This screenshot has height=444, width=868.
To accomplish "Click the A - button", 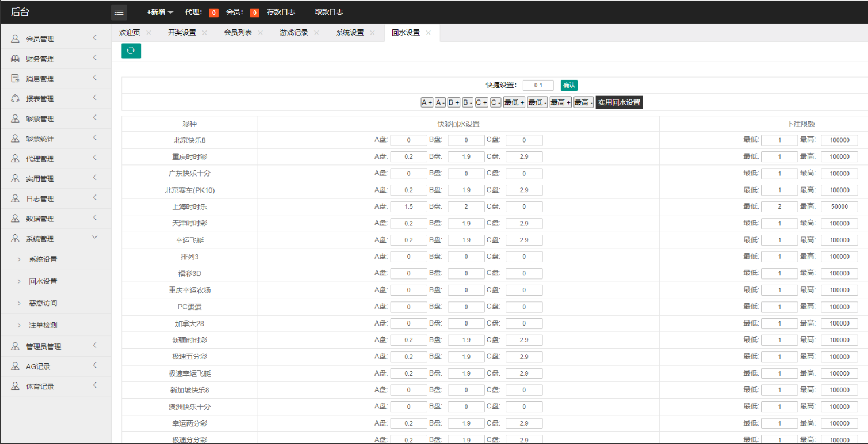I will point(440,102).
